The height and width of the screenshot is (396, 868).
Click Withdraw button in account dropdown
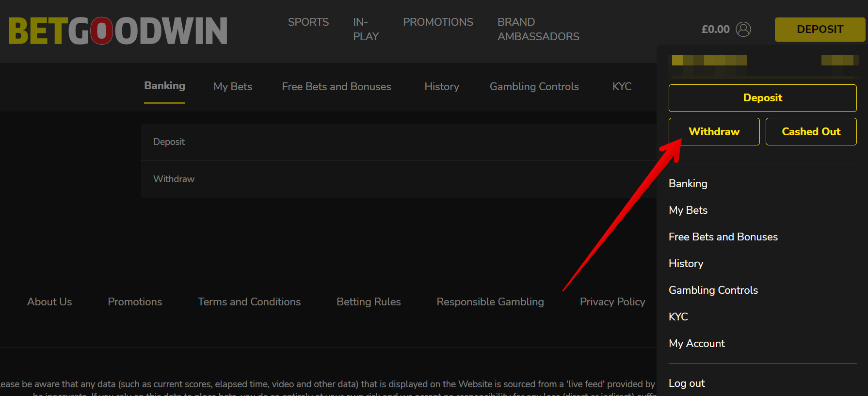[x=714, y=131]
